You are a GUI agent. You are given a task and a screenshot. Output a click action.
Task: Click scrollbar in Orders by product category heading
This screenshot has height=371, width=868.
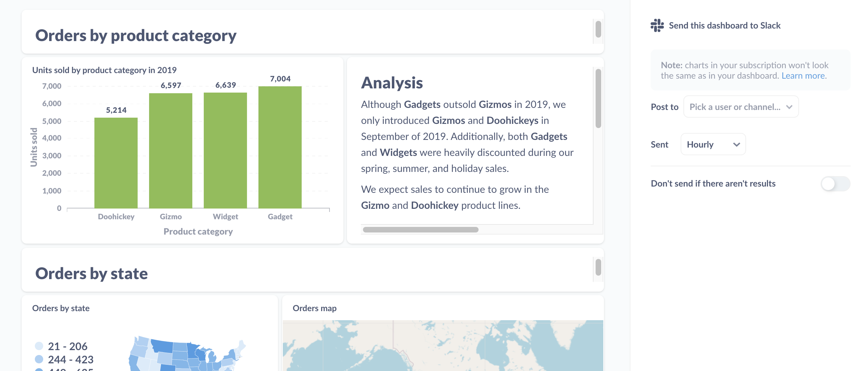598,29
